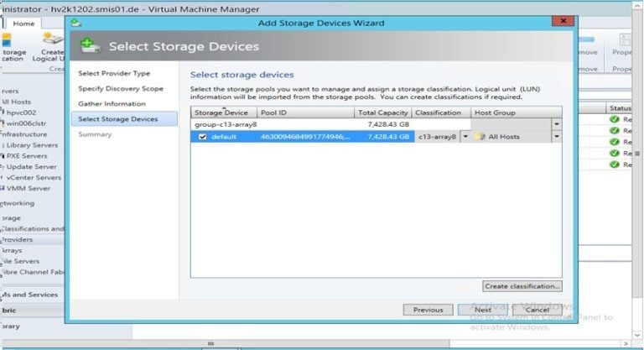Click the VMM Server icon in the tree
644x350 pixels.
pos(3,188)
